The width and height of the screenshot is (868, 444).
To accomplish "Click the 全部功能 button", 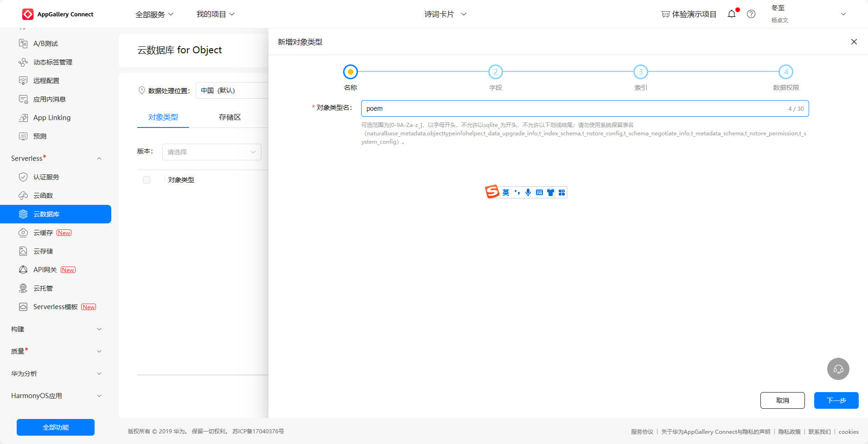I will (56, 427).
